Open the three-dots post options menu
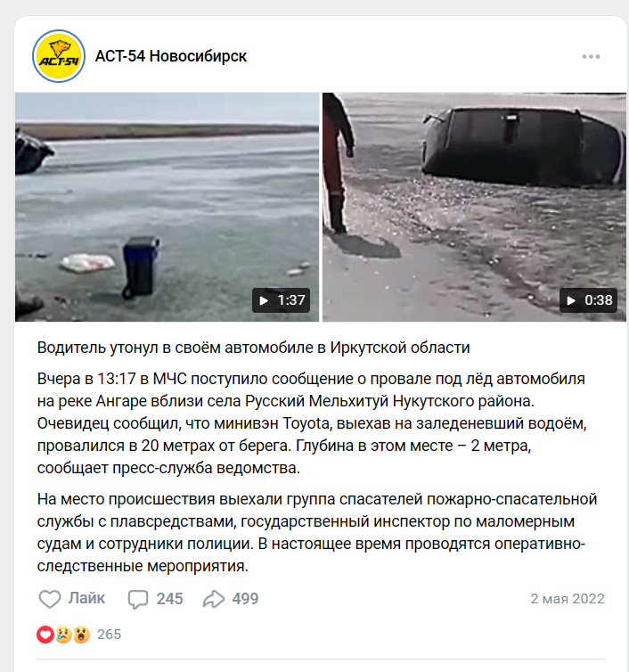The width and height of the screenshot is (629, 672). [x=591, y=56]
